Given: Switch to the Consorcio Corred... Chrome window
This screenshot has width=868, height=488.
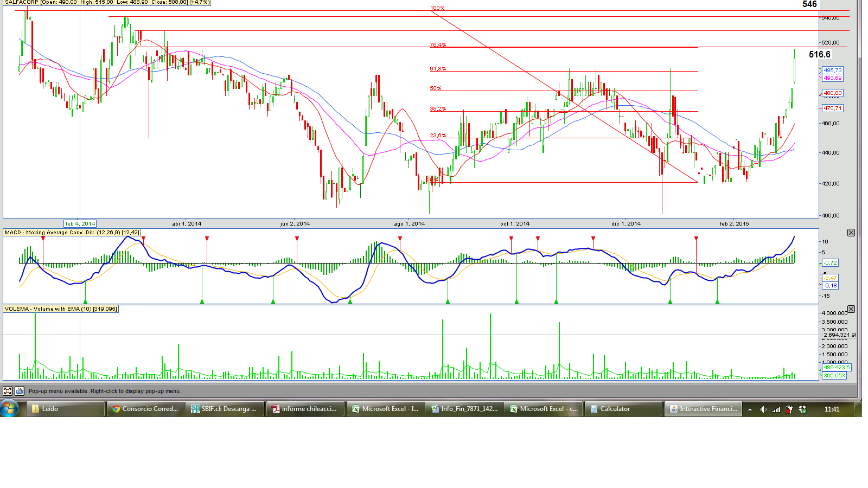Looking at the screenshot, I should pyautogui.click(x=145, y=409).
